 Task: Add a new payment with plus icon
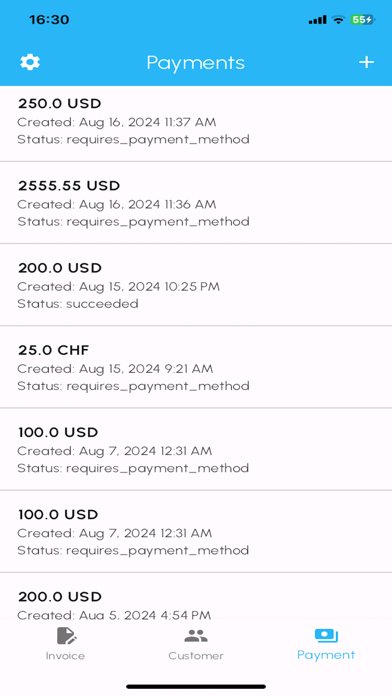coord(366,62)
